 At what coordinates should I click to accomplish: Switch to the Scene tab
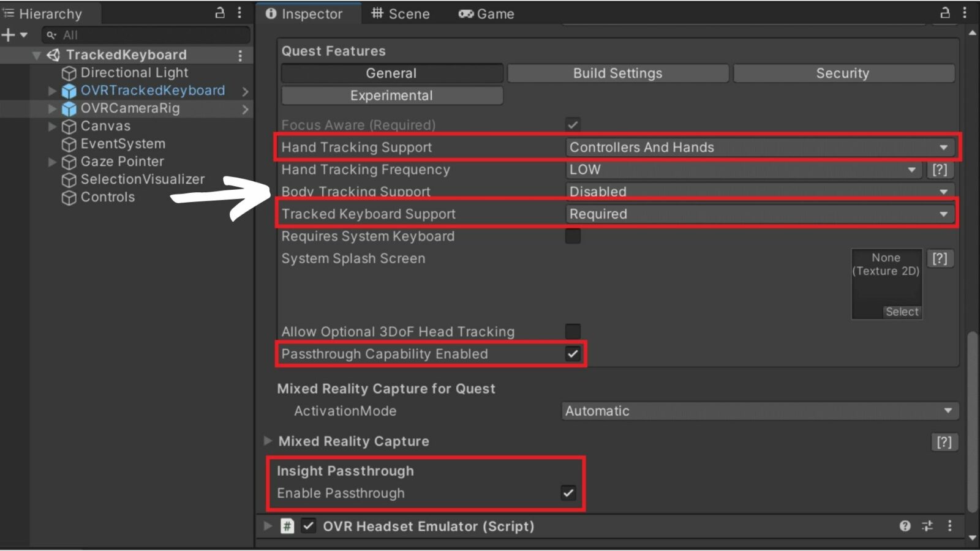(401, 13)
